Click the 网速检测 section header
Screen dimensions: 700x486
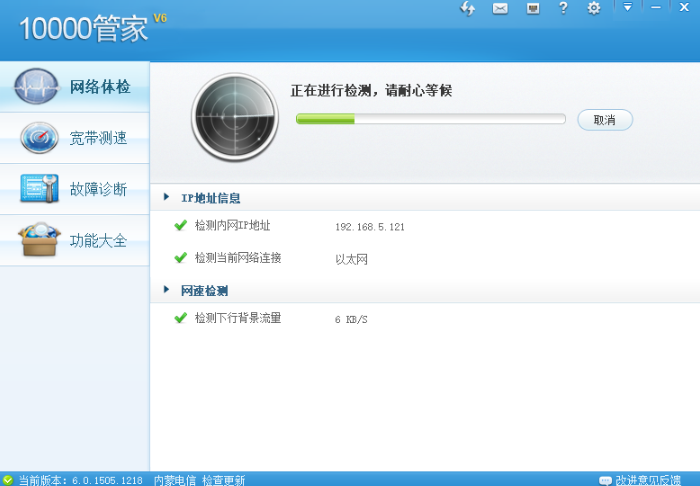[x=204, y=291]
